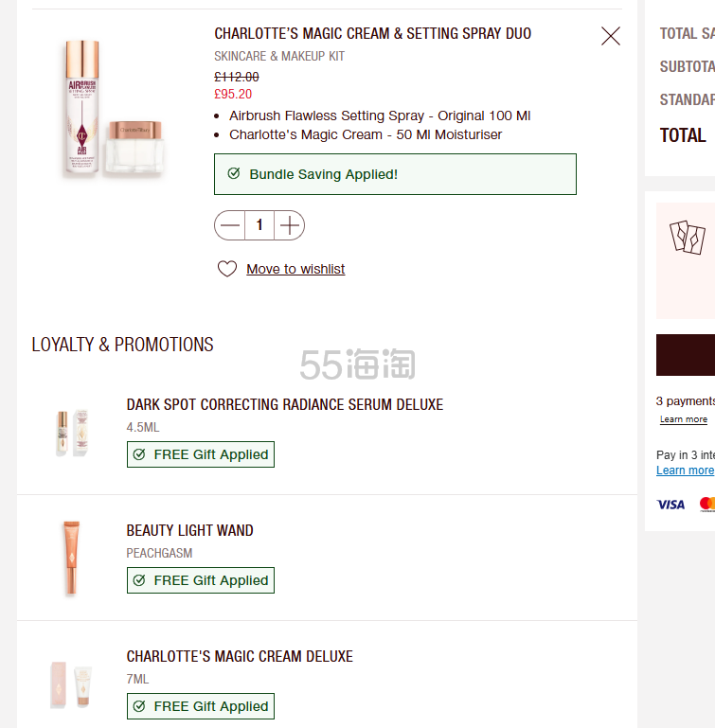715x728 pixels.
Task: Click the Bundle Saving Applied checkmark icon
Action: [x=234, y=174]
